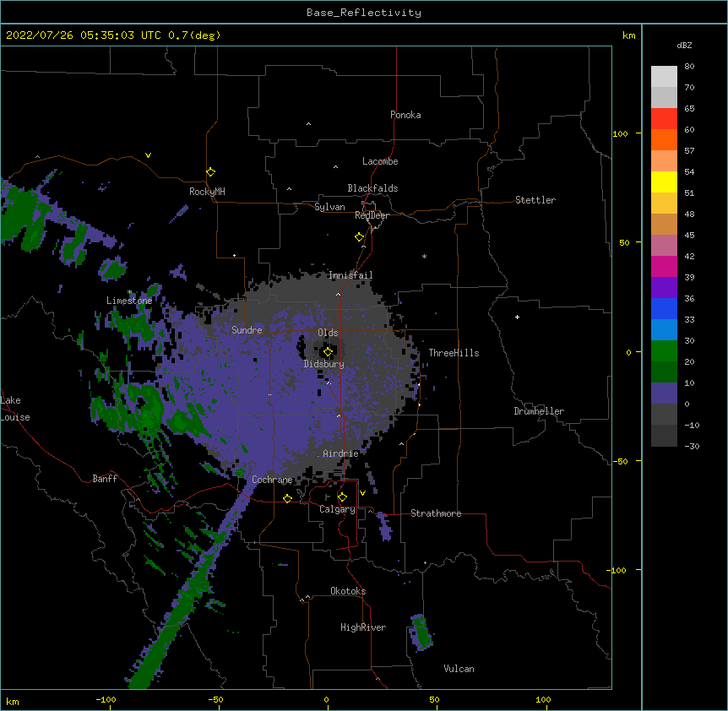Click the Cochrane town label
This screenshot has height=711, width=728.
pyautogui.click(x=272, y=480)
